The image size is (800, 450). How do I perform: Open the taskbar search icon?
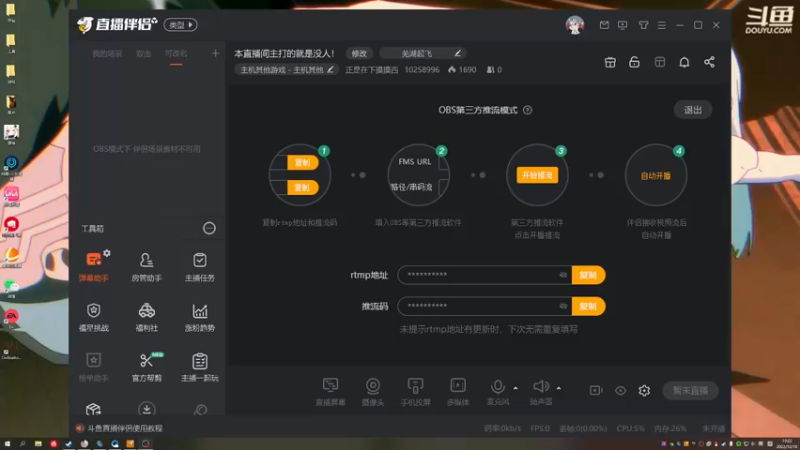tap(22, 444)
